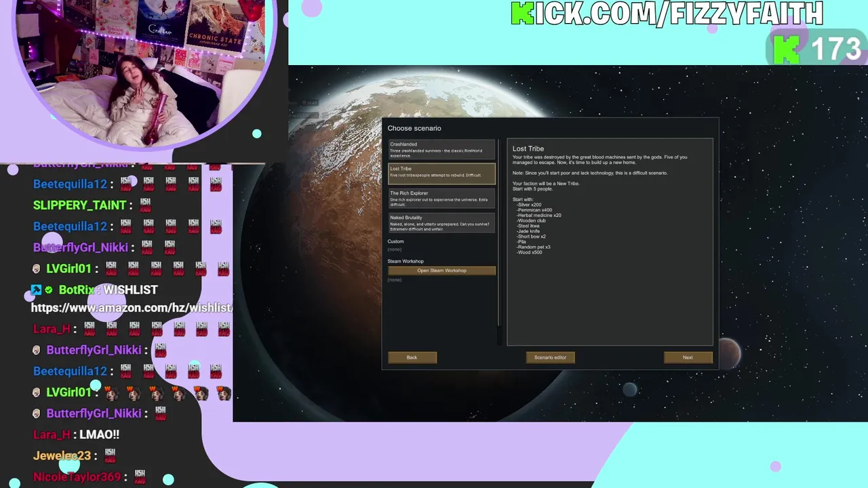The width and height of the screenshot is (868, 488).
Task: Pick the Naked Brutality scenario
Action: coord(441,223)
